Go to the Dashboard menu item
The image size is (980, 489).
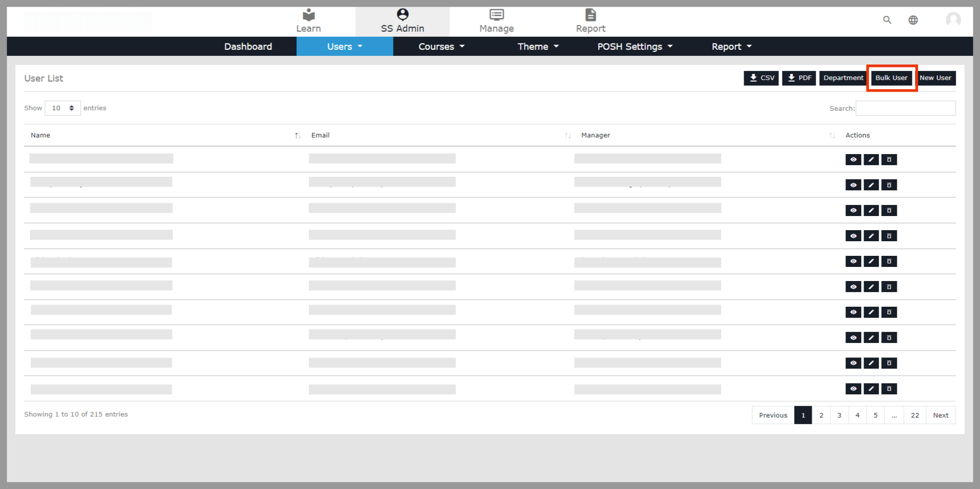pyautogui.click(x=248, y=46)
